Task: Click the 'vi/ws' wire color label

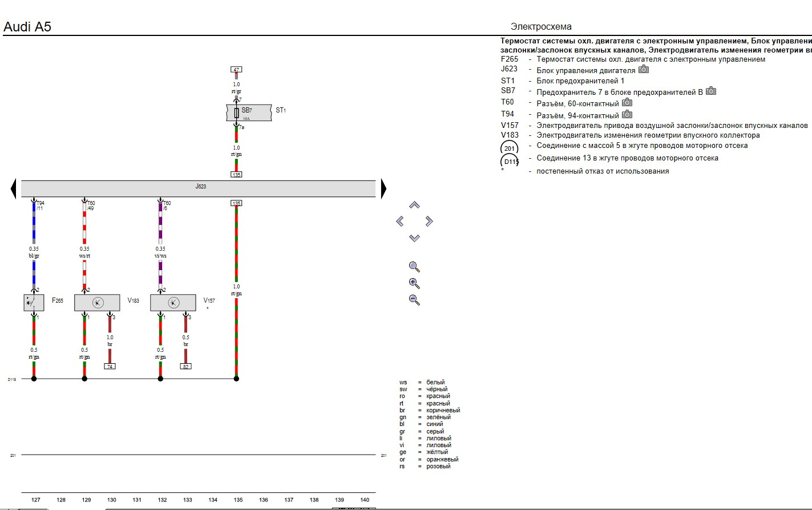Action: click(x=160, y=256)
